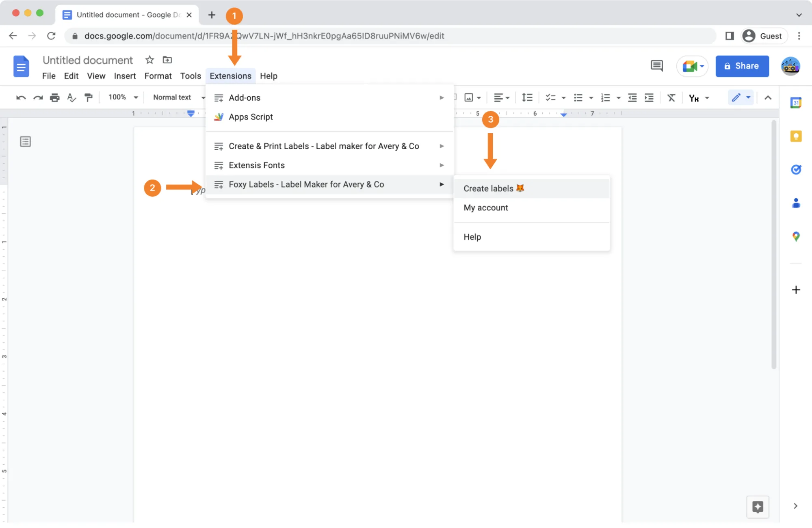
Task: Open the Help menu in the menu bar
Action: (269, 76)
